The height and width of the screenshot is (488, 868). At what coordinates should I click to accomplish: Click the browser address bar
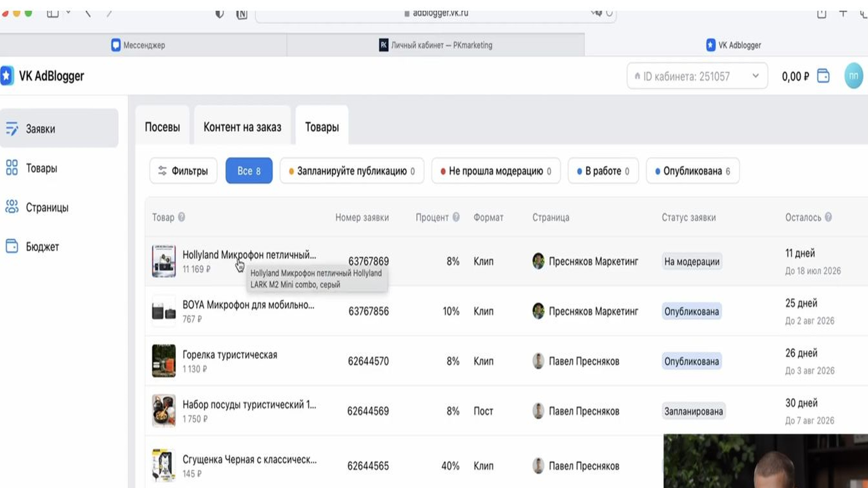pos(436,14)
